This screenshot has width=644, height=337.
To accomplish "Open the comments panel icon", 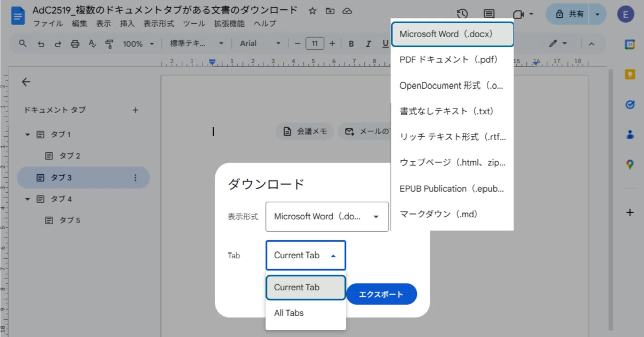I will tap(489, 14).
